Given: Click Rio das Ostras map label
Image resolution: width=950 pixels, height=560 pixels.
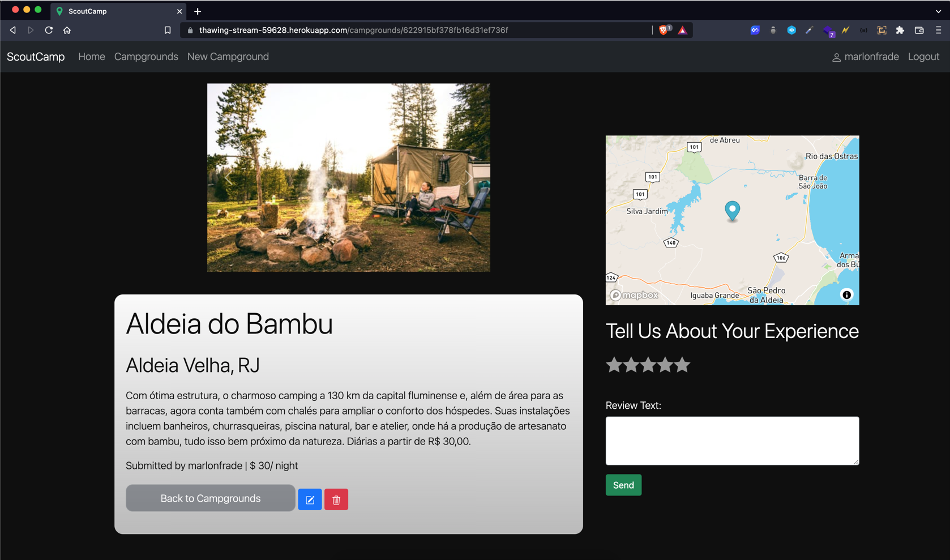Looking at the screenshot, I should click(832, 156).
